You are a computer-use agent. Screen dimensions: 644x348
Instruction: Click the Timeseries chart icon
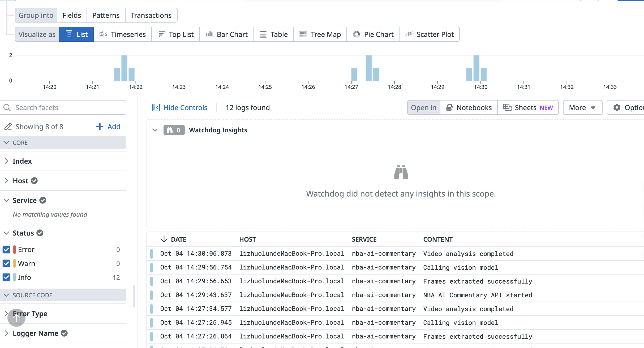103,34
